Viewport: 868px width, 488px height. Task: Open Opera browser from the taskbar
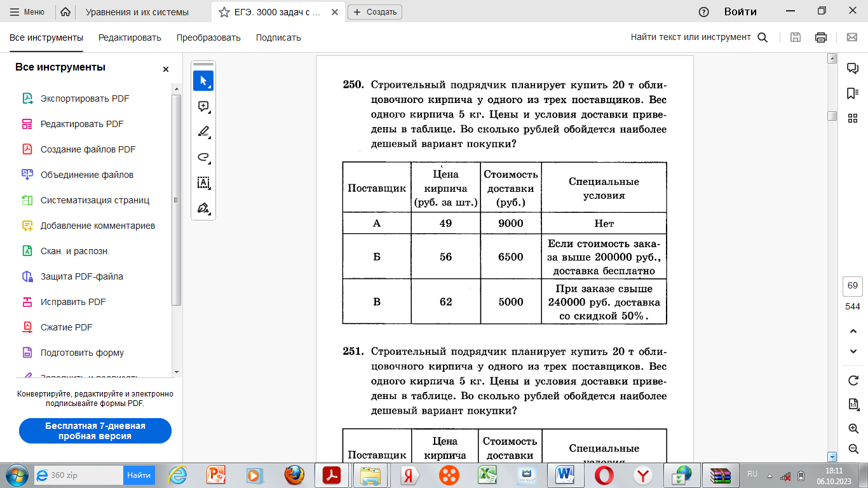(604, 475)
